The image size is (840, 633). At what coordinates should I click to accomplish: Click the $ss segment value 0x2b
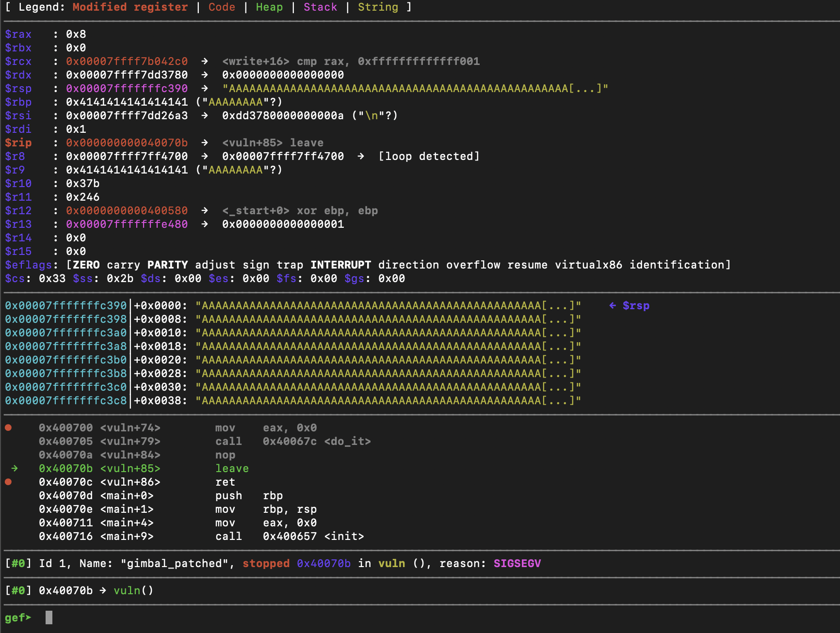coord(120,279)
